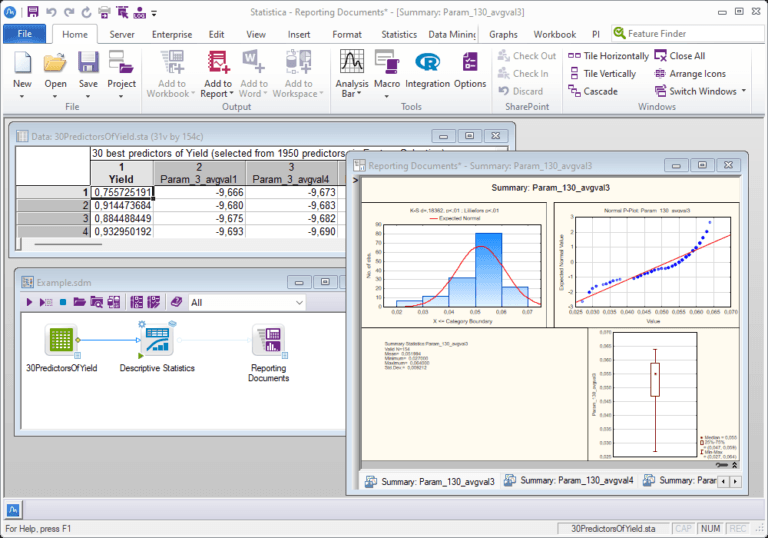Viewport: 768px width, 538px height.
Task: Click the New document icon
Action: pyautogui.click(x=23, y=63)
